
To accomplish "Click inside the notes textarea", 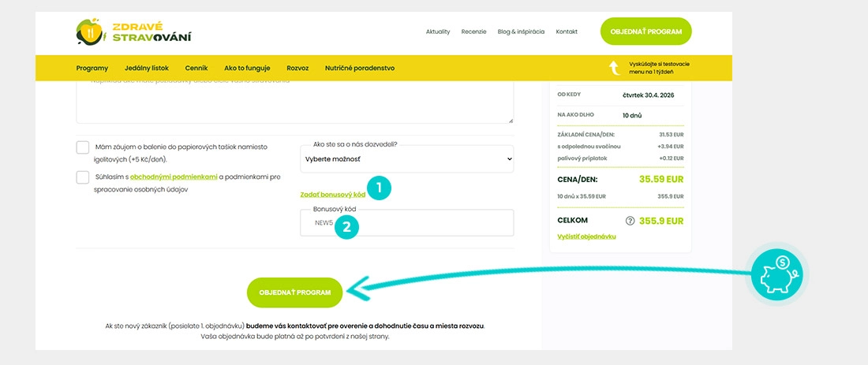I will coord(294,102).
